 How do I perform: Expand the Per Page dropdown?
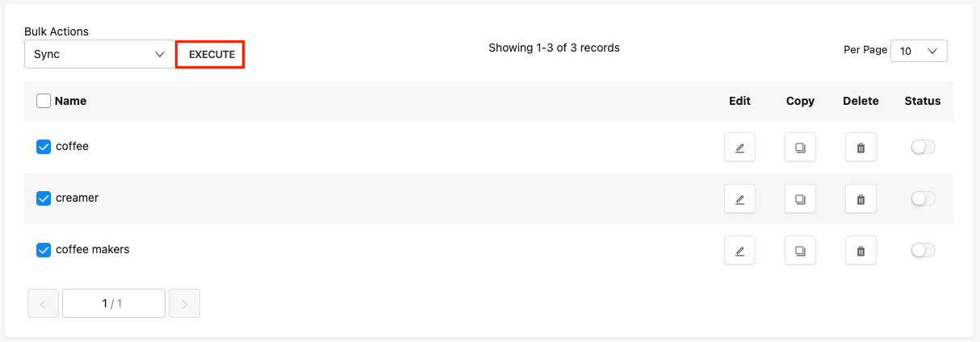(x=919, y=51)
